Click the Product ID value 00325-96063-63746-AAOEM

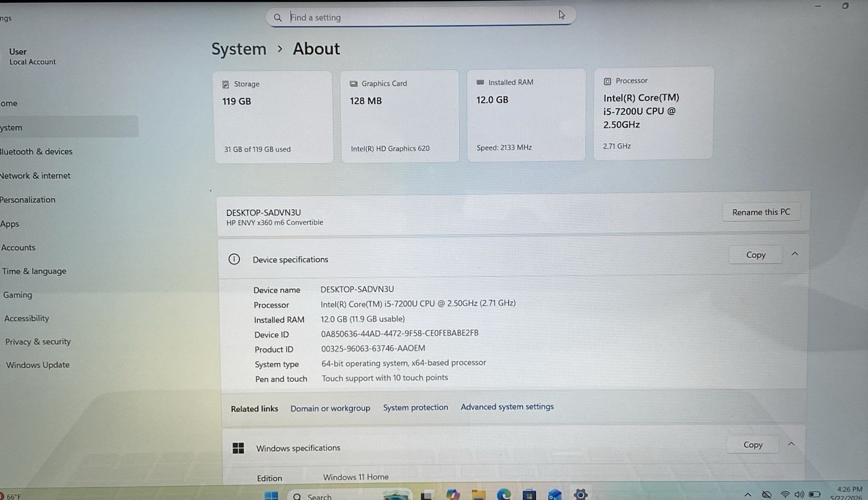click(x=373, y=348)
